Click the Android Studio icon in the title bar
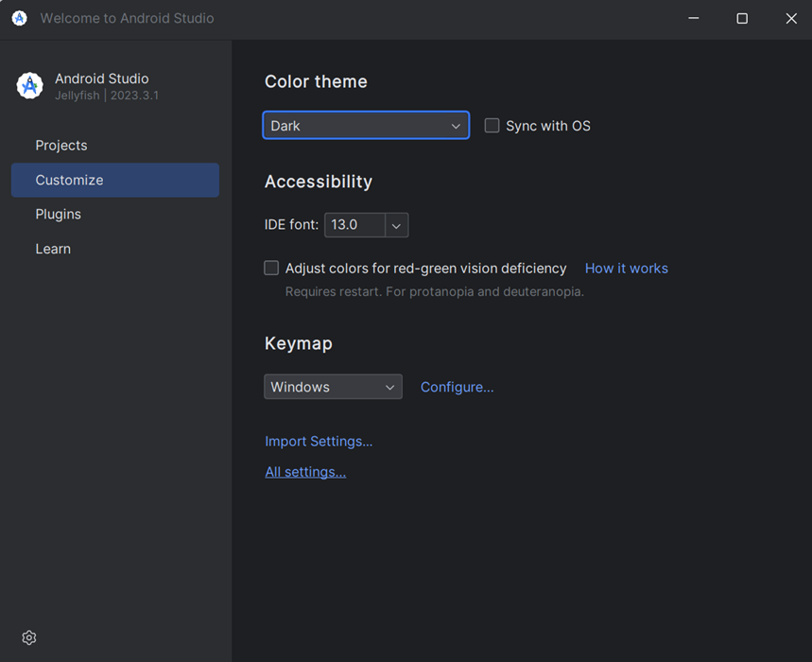Screen dimensions: 812x662 (19, 18)
